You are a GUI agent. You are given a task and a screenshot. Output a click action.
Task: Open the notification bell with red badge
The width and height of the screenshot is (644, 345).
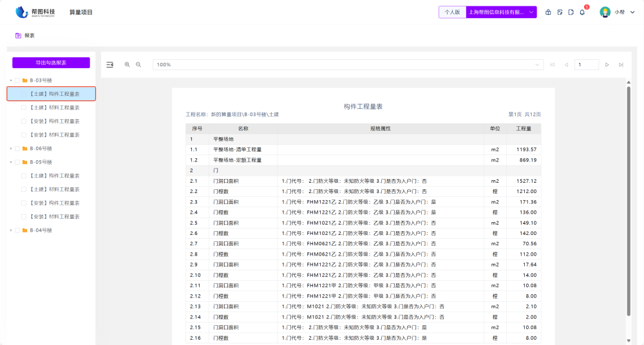pyautogui.click(x=582, y=12)
